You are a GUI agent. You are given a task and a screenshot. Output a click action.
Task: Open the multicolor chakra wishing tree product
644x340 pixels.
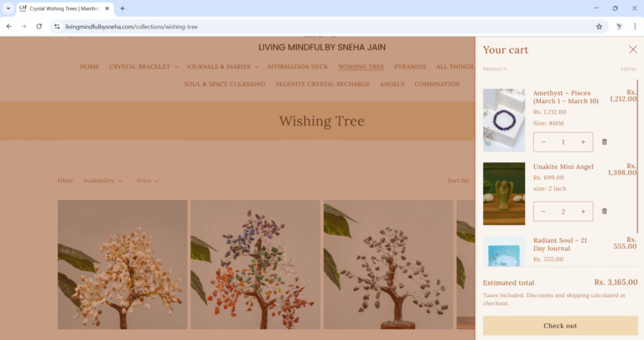[255, 265]
